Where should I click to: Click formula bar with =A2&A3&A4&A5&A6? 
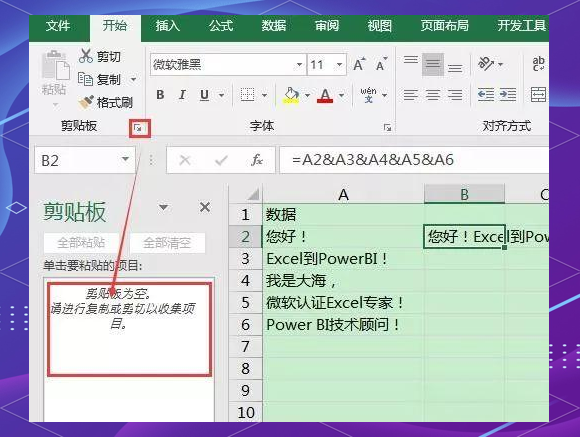pyautogui.click(x=414, y=160)
